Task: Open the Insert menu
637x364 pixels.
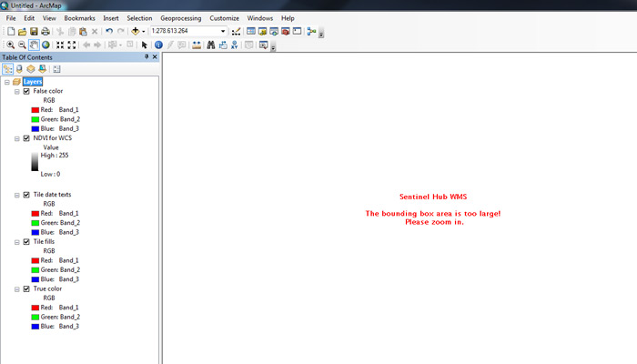Action: click(x=111, y=18)
